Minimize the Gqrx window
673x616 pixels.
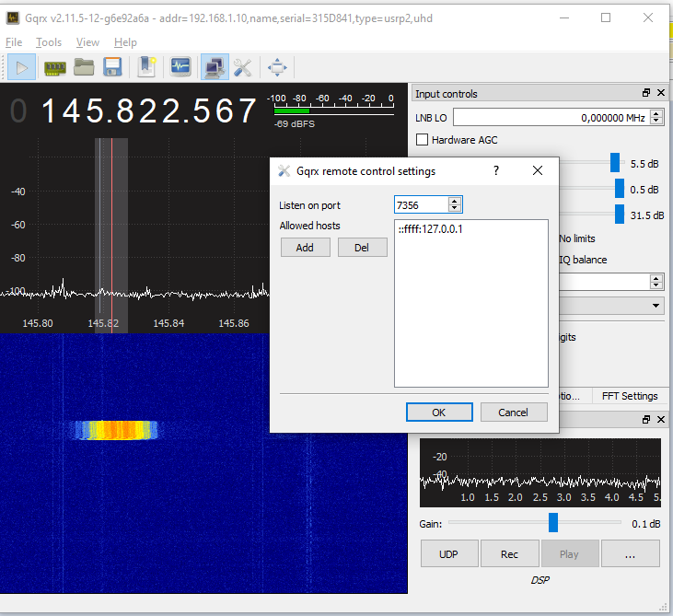(x=564, y=18)
